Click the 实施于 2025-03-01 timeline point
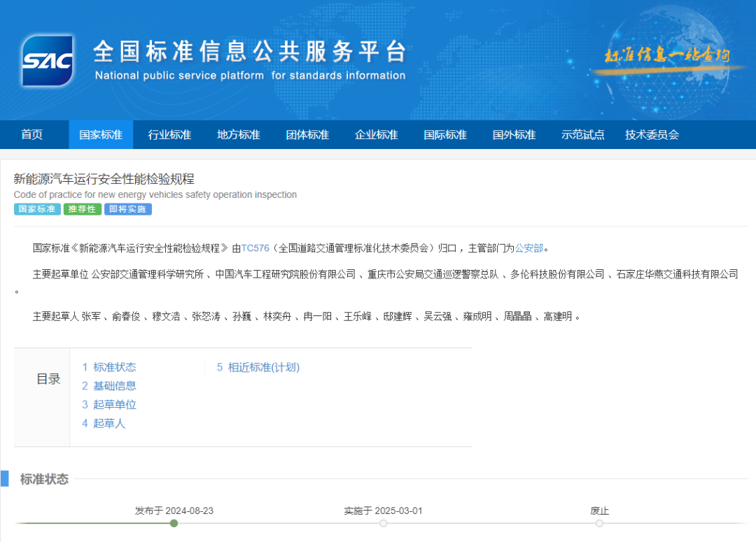 click(384, 522)
